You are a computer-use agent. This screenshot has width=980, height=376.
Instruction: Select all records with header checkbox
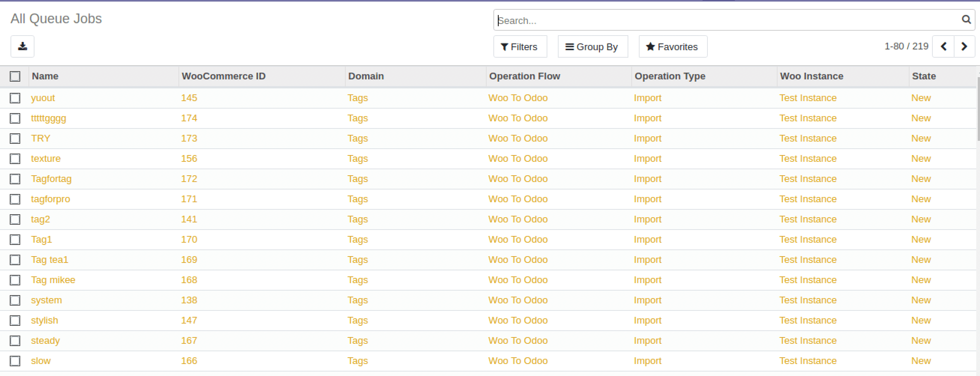pos(15,76)
